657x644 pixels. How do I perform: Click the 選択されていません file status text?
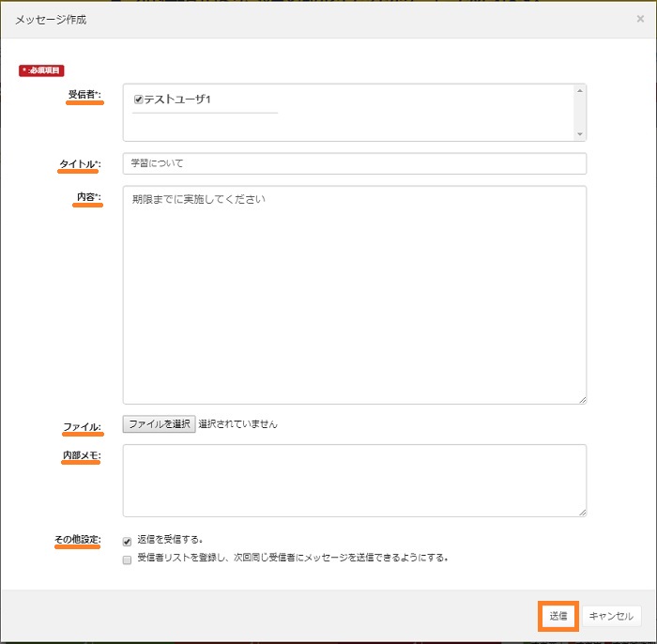[237, 424]
